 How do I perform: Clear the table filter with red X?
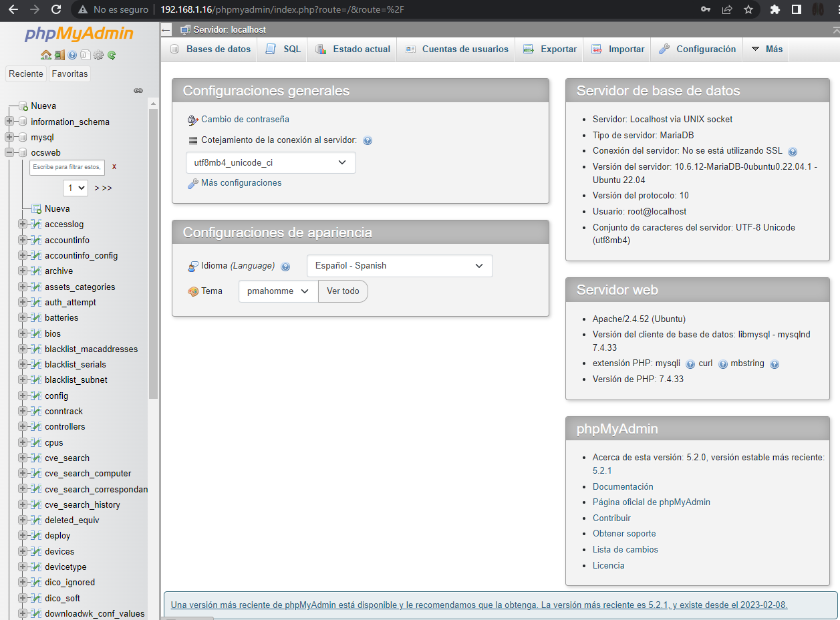[x=114, y=167]
